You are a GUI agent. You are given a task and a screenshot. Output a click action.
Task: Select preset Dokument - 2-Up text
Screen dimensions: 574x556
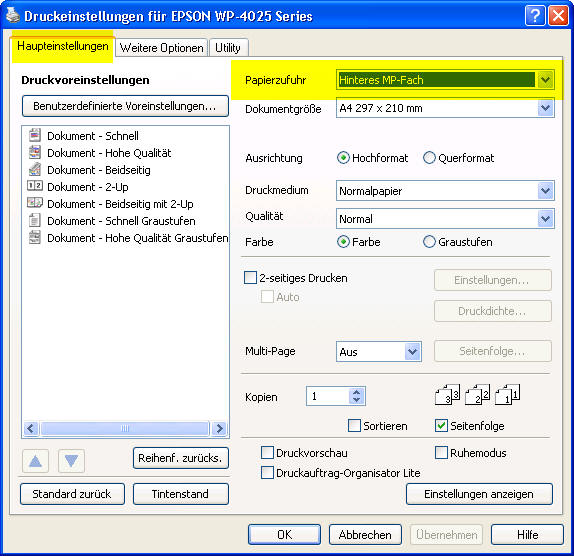(x=88, y=187)
